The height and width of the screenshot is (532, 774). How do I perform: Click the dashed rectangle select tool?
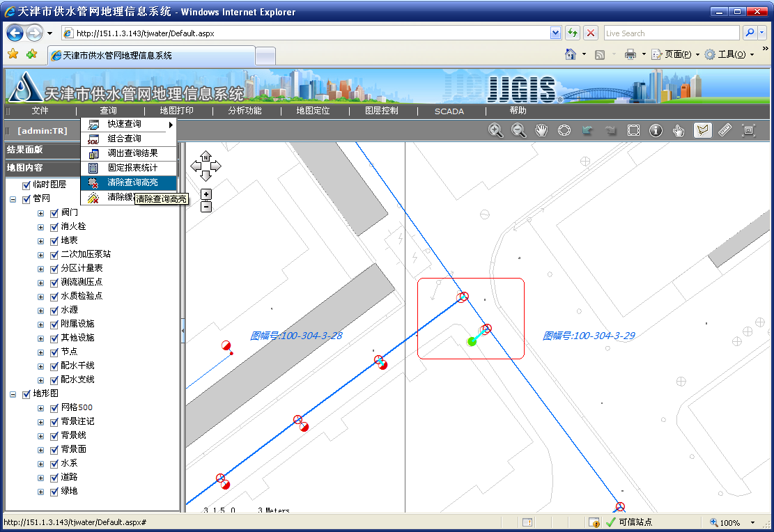click(x=633, y=130)
